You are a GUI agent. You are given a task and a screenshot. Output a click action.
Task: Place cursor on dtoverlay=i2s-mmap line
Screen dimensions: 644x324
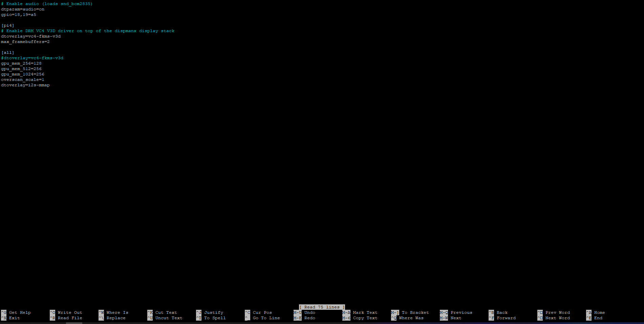(25, 85)
